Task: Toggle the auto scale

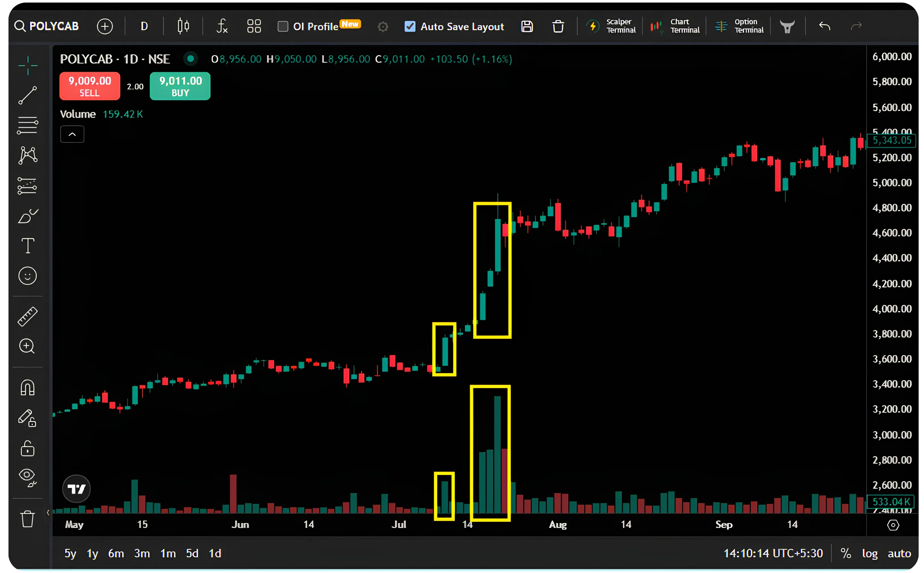Action: tap(899, 553)
